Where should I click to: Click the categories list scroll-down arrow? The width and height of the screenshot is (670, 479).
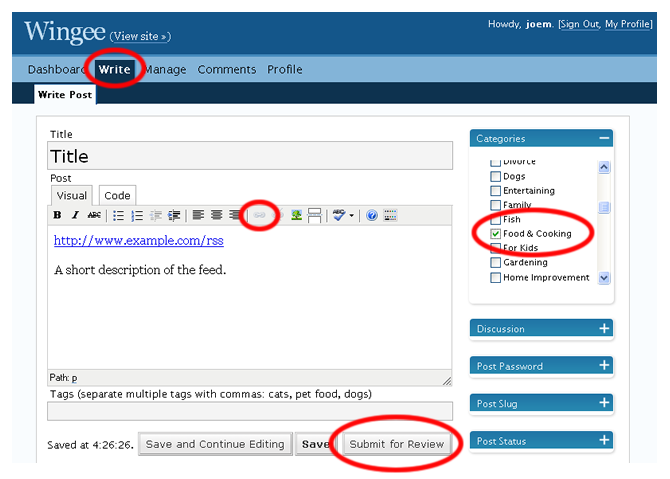tap(604, 278)
